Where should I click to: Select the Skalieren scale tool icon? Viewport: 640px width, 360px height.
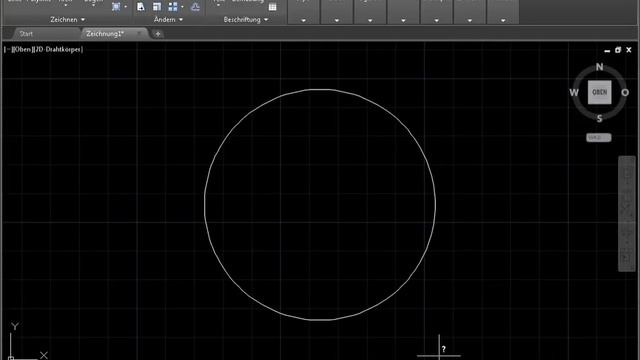157,7
